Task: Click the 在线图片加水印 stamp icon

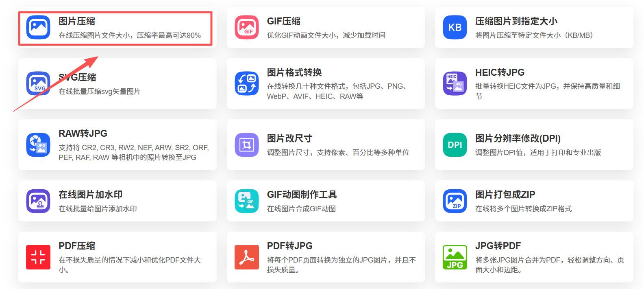Action: pos(38,201)
